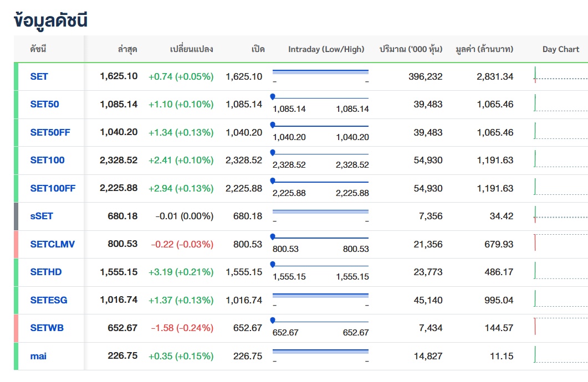Select the SET100 index name
This screenshot has width=588, height=382.
tap(47, 160)
